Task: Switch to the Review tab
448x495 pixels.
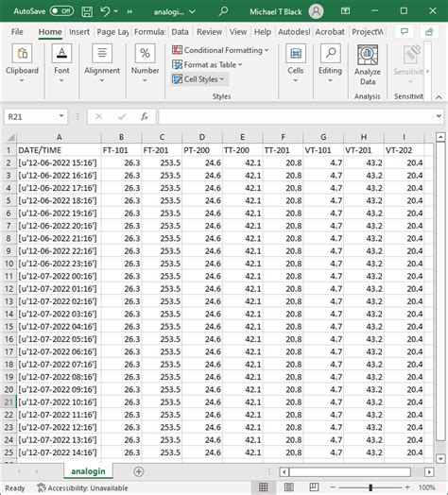Action: pos(209,32)
